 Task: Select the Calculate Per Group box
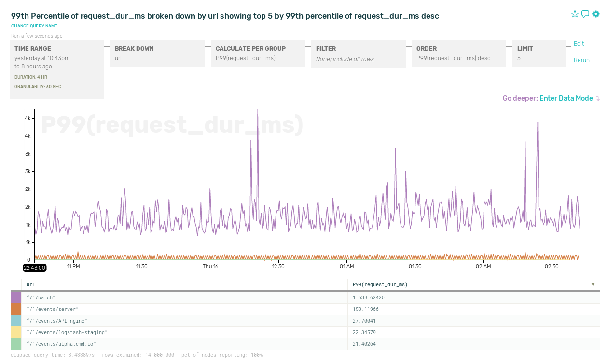pos(258,54)
